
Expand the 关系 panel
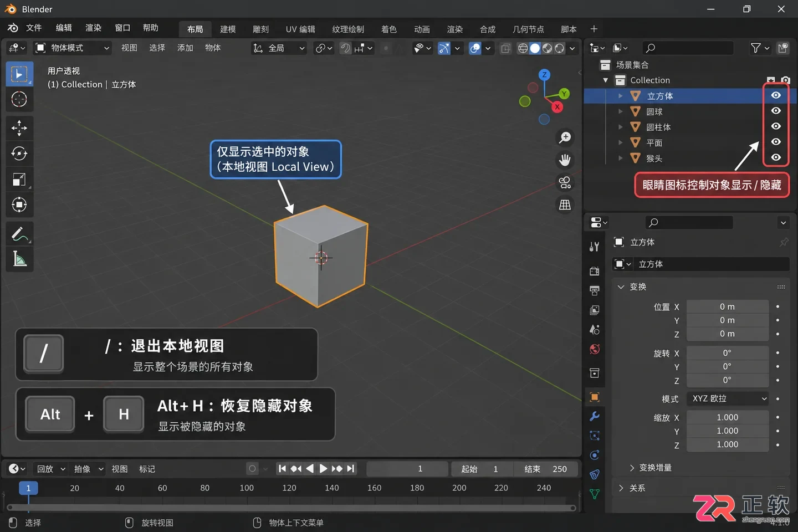point(632,488)
